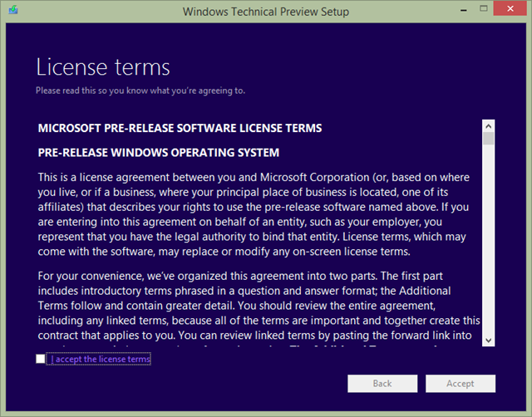This screenshot has height=417, width=532.
Task: Click the license text scroll-up arrow
Action: [x=488, y=126]
